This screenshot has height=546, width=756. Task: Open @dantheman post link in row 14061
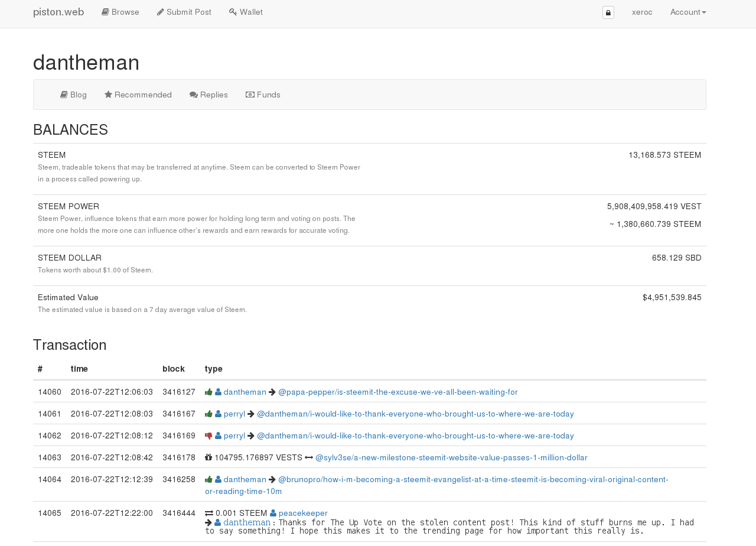[415, 414]
